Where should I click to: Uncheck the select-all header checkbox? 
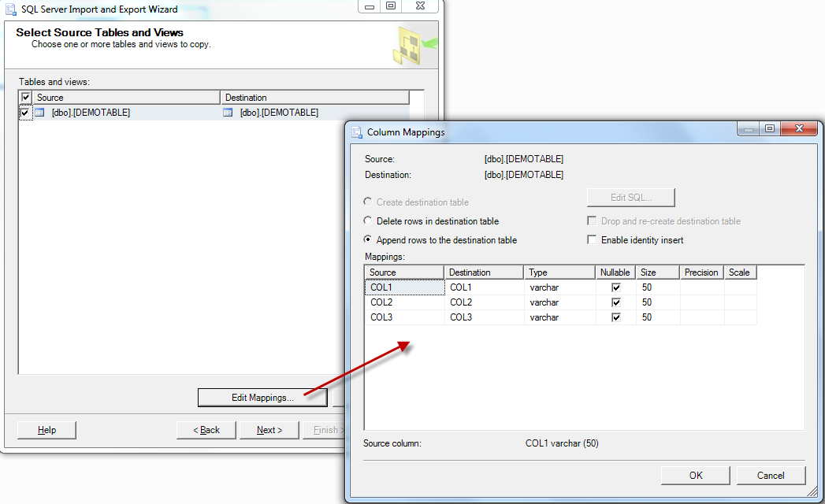pos(26,98)
